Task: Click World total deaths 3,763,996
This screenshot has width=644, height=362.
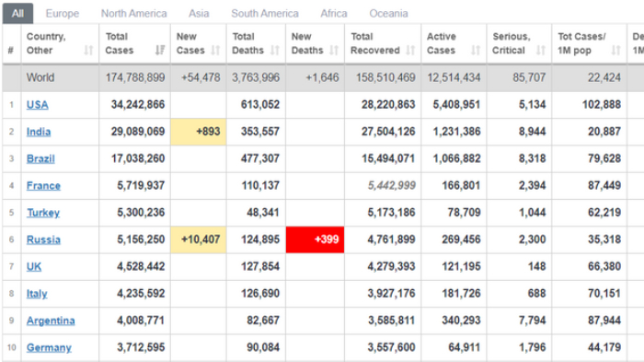Action: click(x=256, y=77)
